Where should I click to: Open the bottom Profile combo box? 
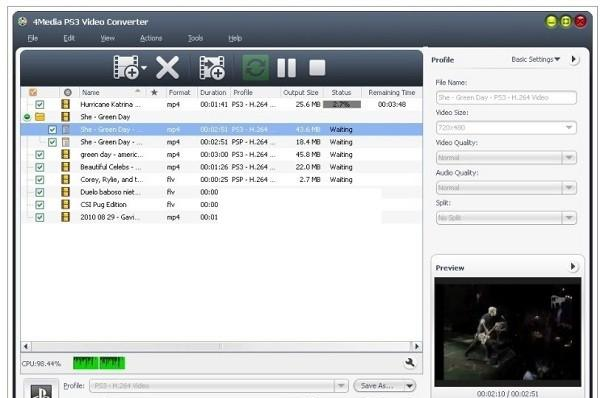pos(218,386)
